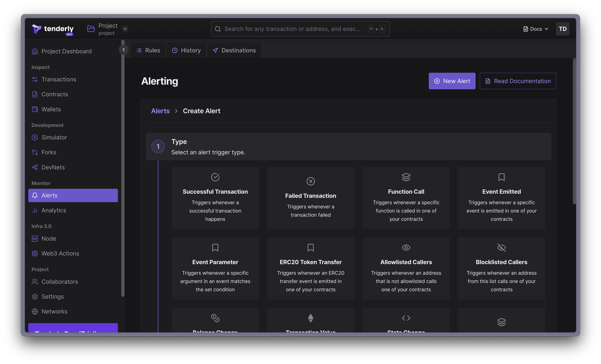
Task: Click the Forks branch icon
Action: pyautogui.click(x=35, y=152)
